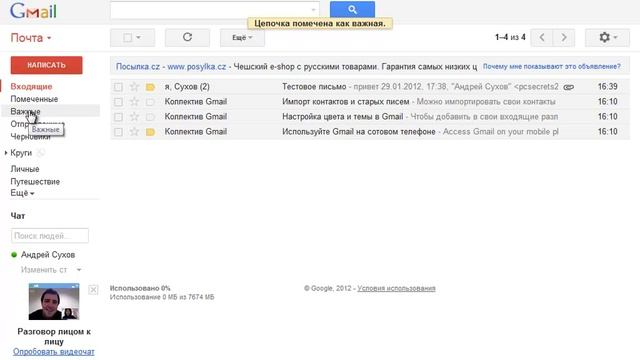
Task: Open the 'Посылка.cz' ad link
Action: click(x=138, y=67)
